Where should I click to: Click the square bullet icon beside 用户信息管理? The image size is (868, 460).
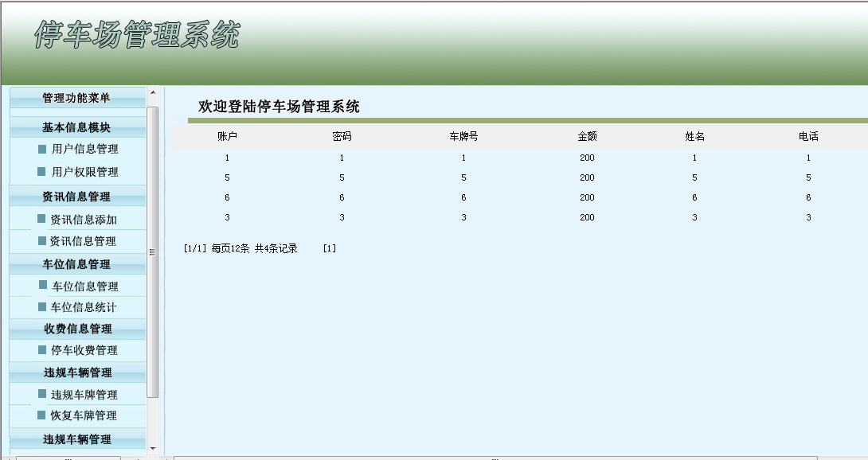pos(42,150)
